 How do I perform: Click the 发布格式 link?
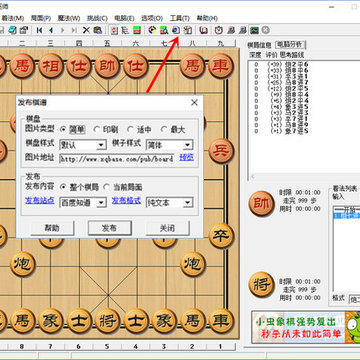[126, 200]
